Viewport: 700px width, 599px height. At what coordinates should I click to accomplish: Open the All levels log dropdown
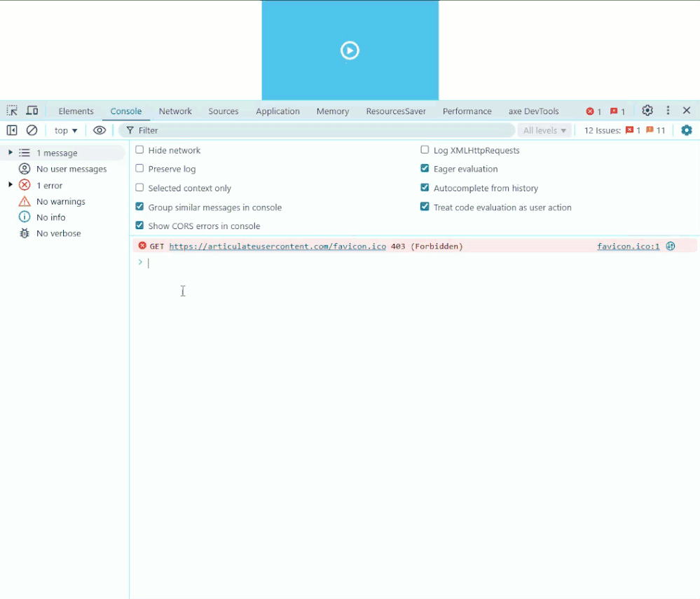tap(544, 130)
